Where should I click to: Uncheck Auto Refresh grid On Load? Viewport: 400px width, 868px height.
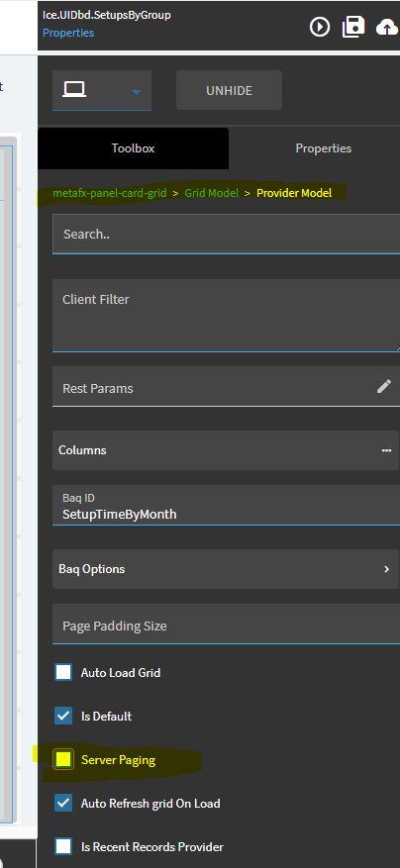click(x=63, y=803)
